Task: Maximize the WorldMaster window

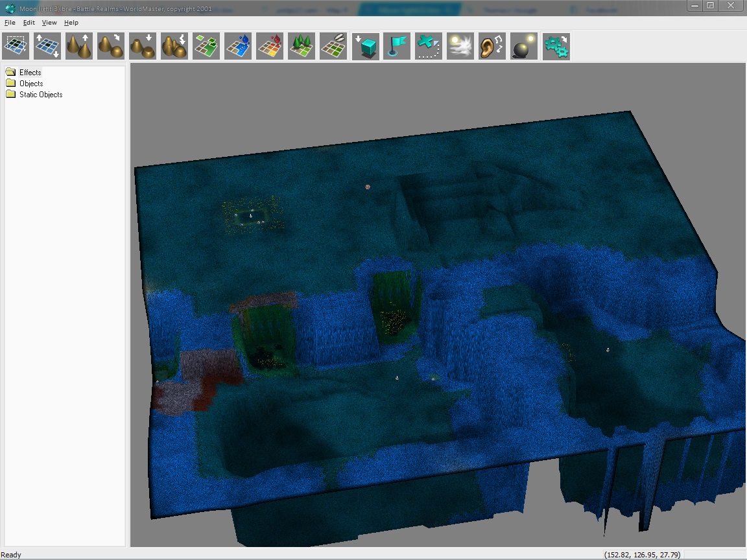Action: pyautogui.click(x=710, y=6)
